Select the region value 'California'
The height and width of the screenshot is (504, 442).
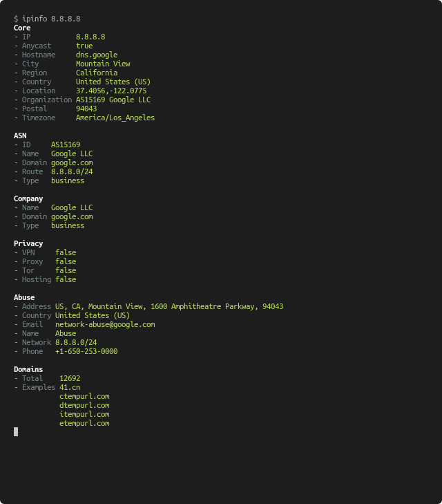coord(97,73)
